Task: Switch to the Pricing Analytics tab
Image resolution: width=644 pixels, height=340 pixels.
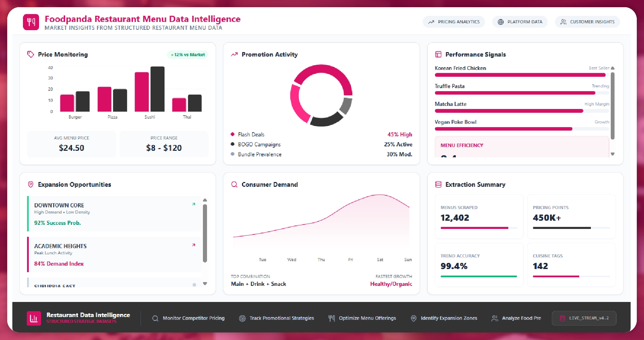Action: pos(453,22)
